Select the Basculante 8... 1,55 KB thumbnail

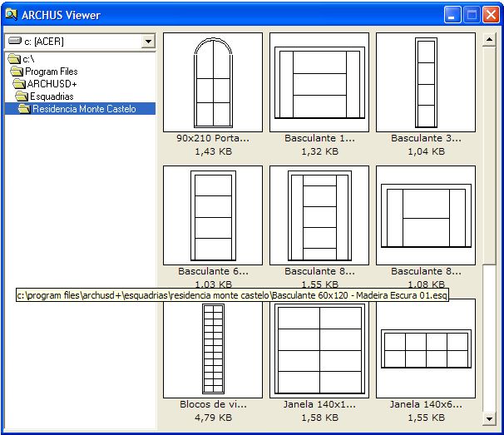[319, 215]
